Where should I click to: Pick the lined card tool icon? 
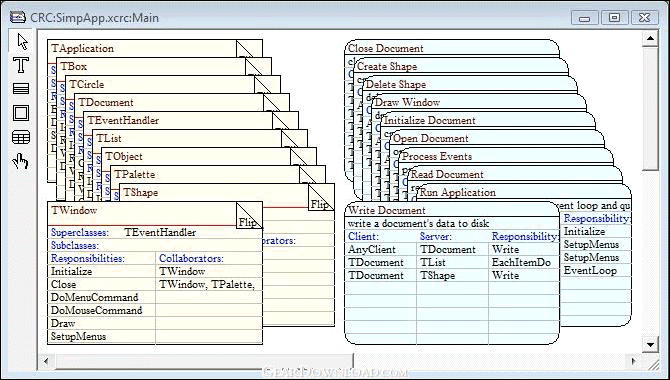tap(21, 88)
